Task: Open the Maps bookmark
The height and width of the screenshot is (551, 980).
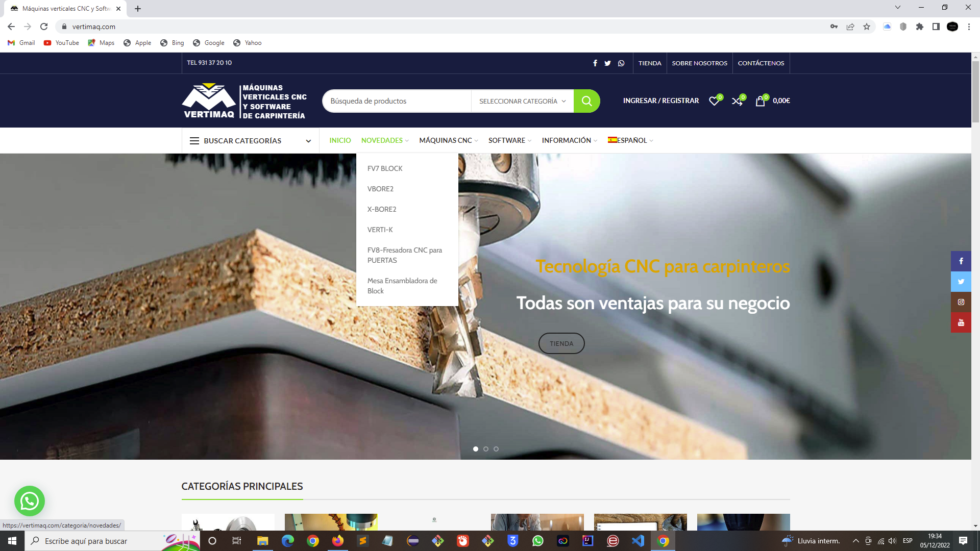Action: [101, 43]
